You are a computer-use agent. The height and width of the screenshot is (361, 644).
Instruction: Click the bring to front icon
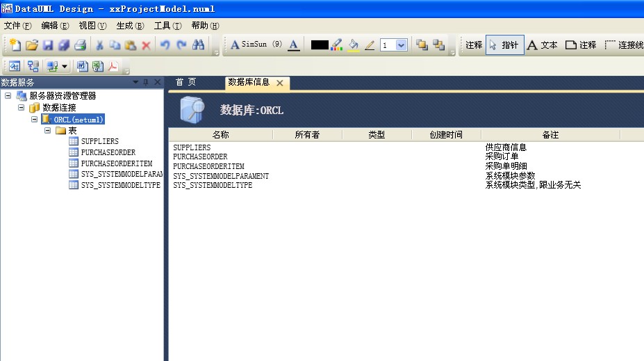(422, 45)
